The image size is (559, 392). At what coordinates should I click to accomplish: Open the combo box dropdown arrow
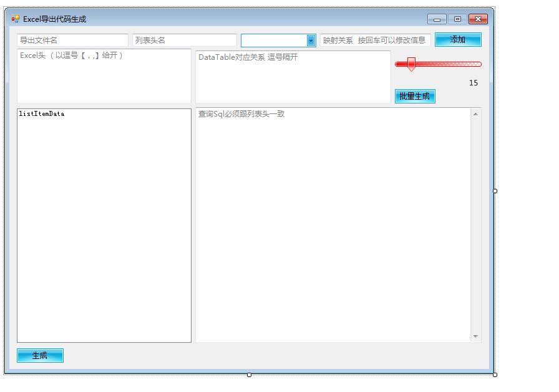311,41
